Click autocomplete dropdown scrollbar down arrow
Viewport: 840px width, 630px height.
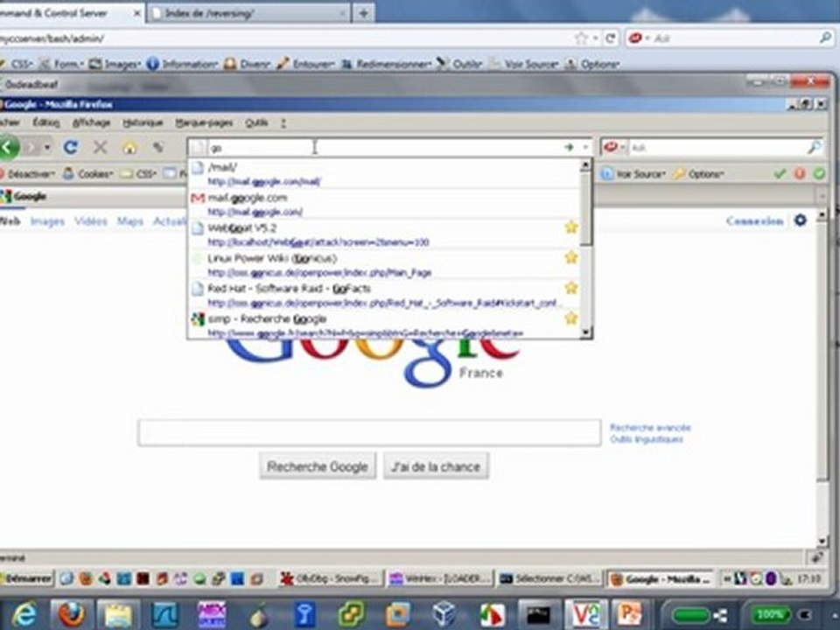585,332
